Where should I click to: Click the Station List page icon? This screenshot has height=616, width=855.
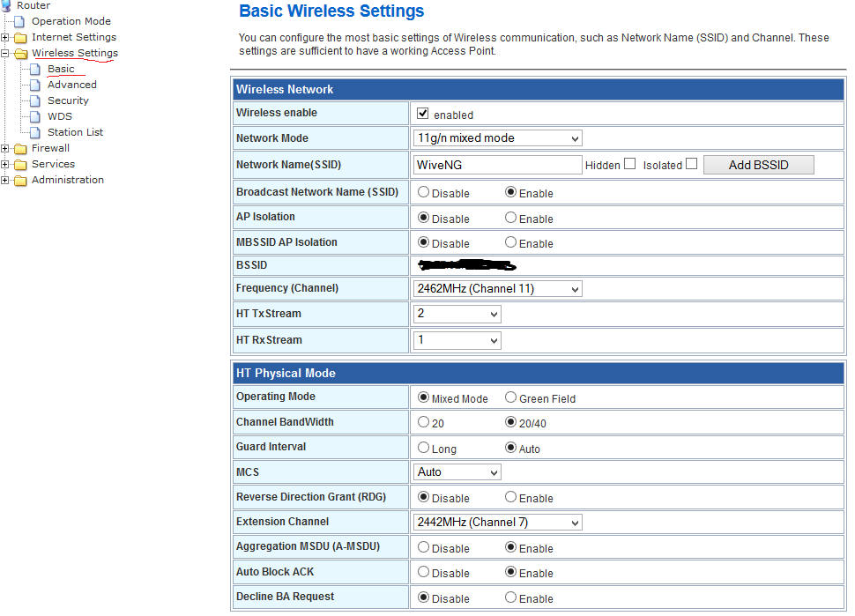point(35,132)
